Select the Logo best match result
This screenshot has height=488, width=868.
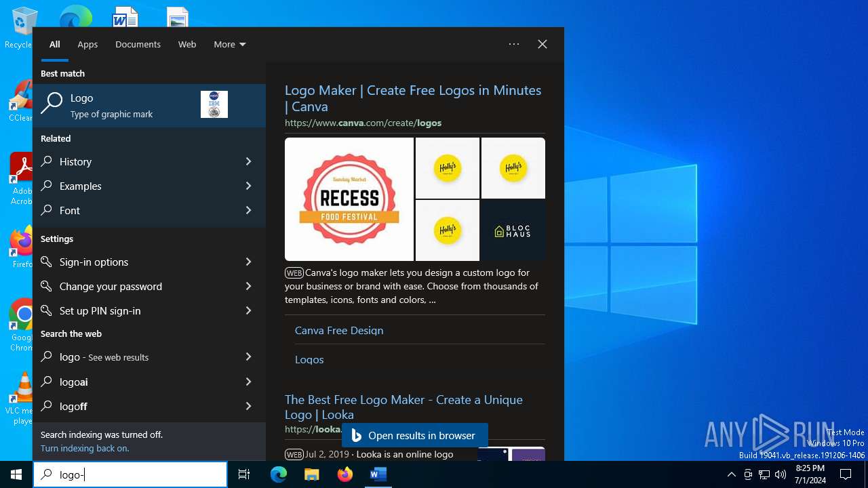pos(149,105)
